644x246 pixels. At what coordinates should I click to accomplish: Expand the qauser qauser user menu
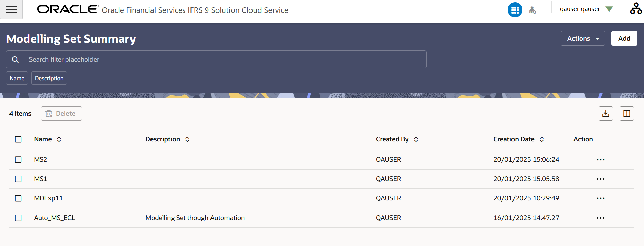coord(586,9)
